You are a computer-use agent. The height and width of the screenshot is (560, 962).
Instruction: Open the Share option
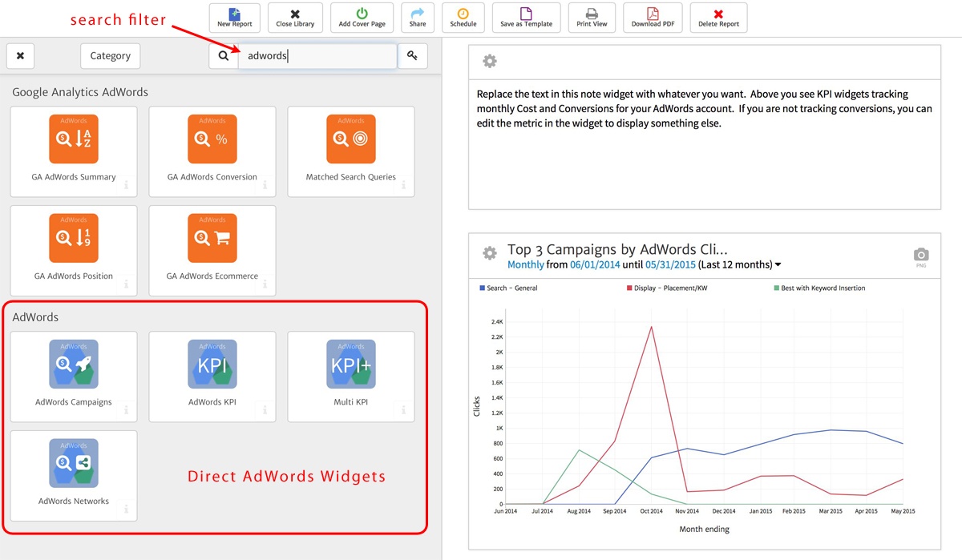pos(418,18)
